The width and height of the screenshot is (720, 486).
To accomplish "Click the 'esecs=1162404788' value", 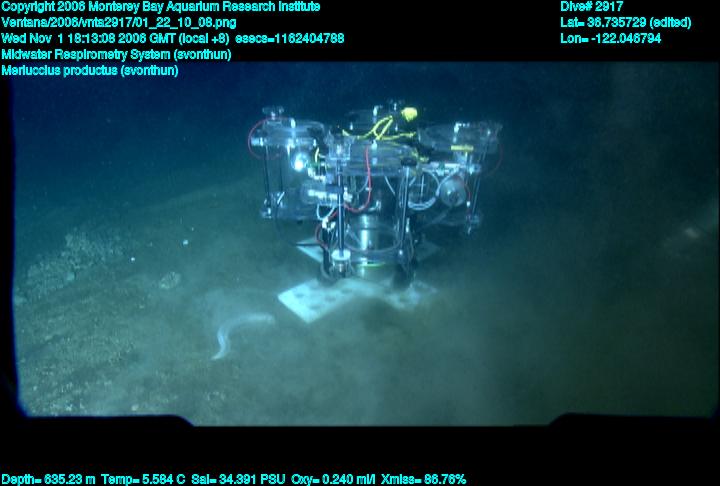I will [x=289, y=39].
